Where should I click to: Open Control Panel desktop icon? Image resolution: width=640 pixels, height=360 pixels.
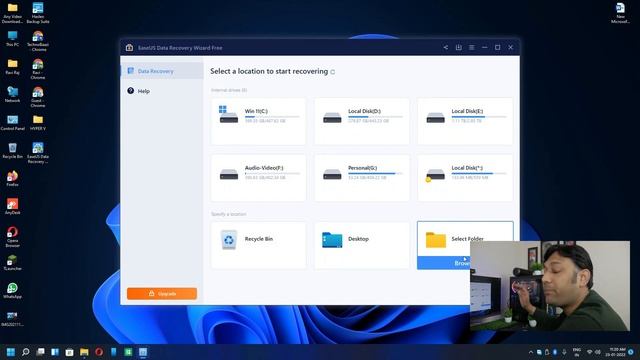pos(12,123)
